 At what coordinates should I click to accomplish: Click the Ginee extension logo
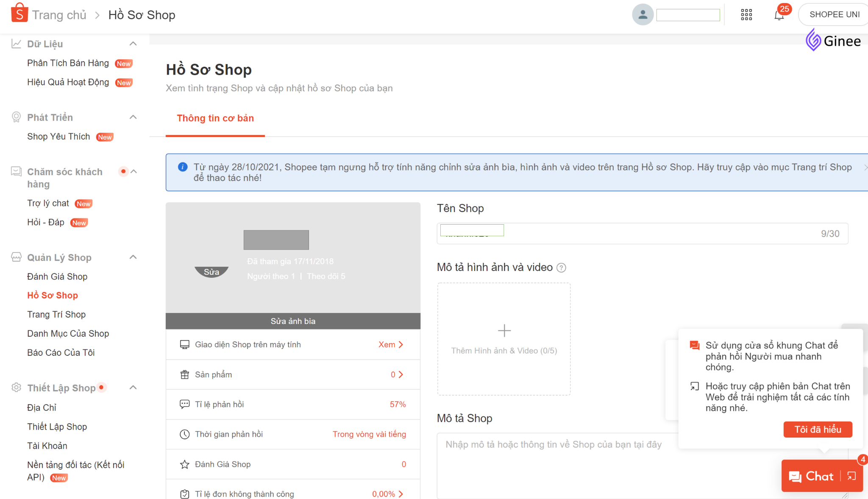(833, 41)
